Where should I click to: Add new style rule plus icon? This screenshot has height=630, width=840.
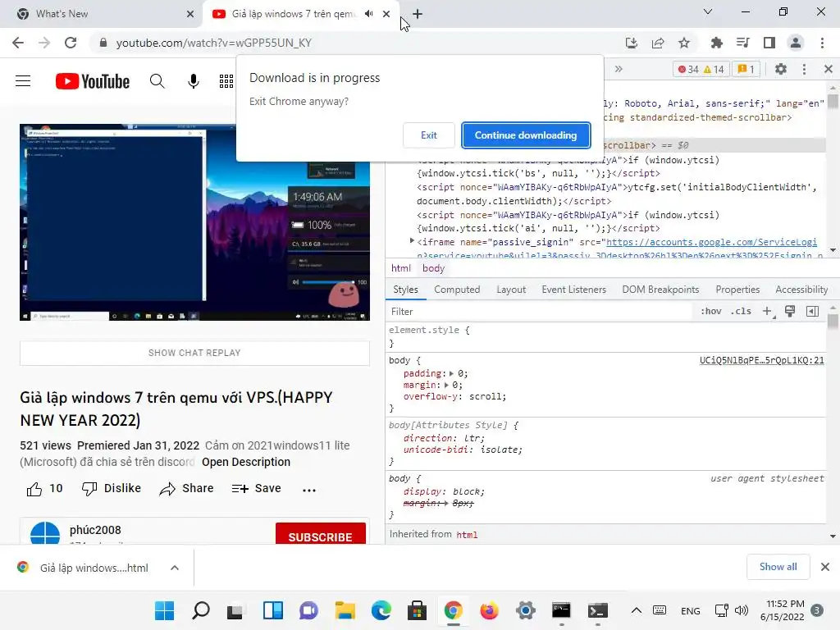coord(767,311)
